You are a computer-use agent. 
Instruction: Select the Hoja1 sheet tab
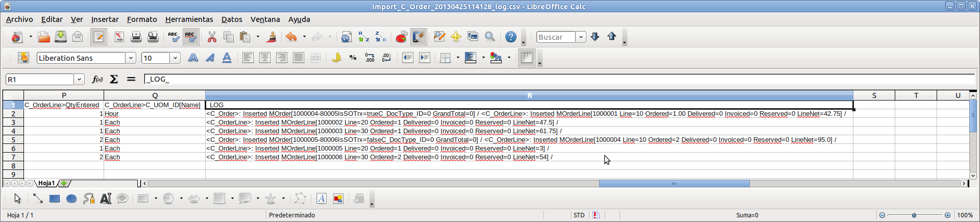[46, 183]
